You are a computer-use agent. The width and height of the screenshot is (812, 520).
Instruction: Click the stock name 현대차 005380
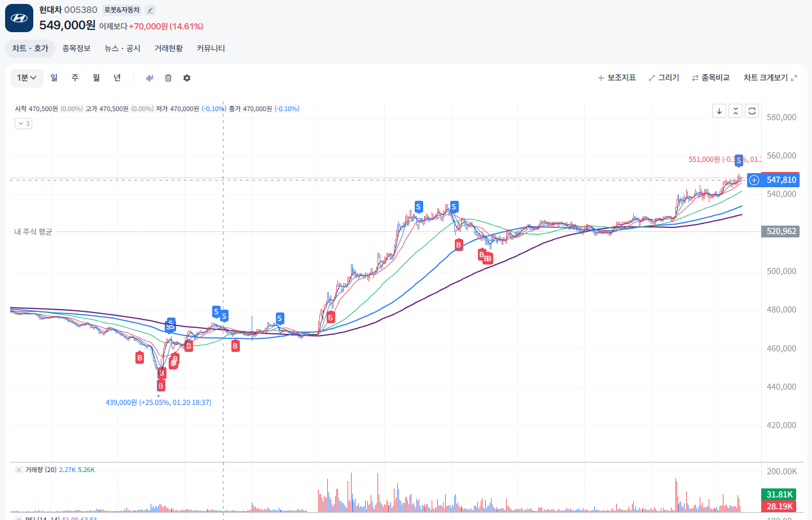pos(68,10)
